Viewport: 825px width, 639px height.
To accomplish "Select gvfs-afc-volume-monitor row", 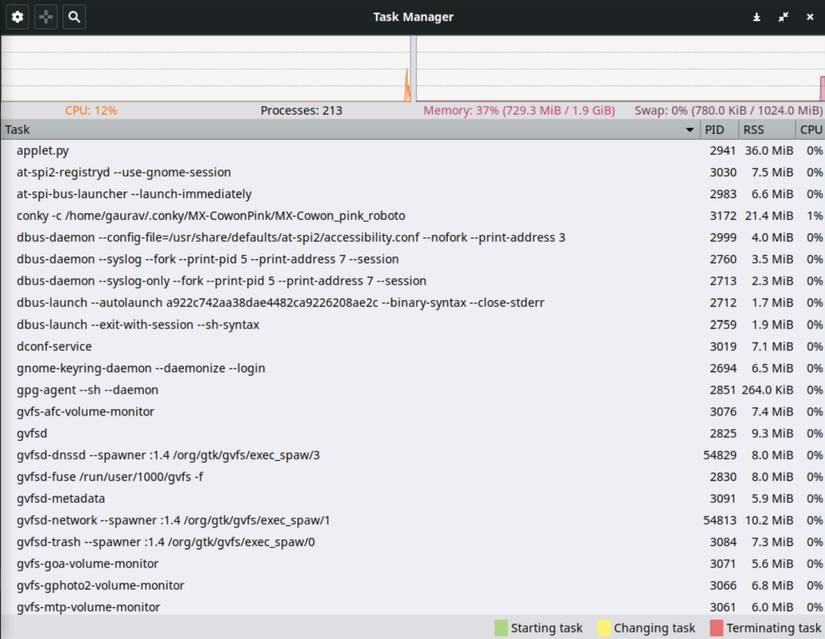I will [x=412, y=412].
